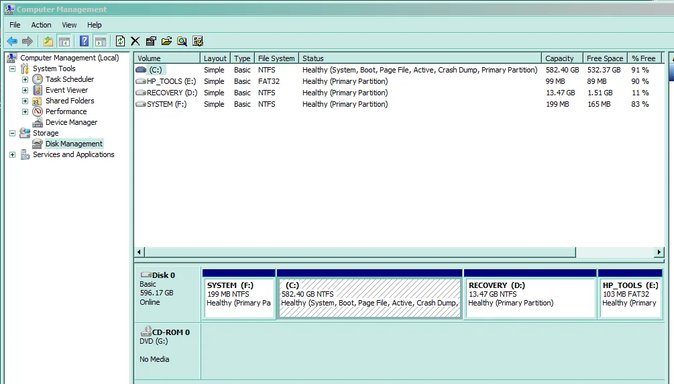Open the View menu
Screen dimensions: 674x384
[69, 25]
